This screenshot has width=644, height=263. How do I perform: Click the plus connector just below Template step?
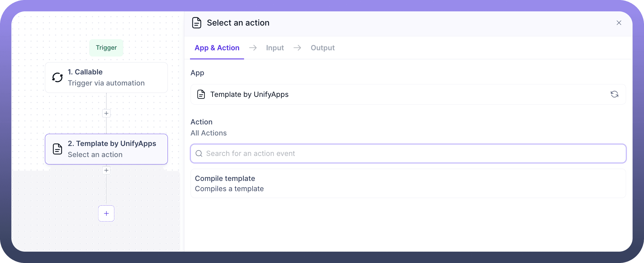(x=106, y=170)
